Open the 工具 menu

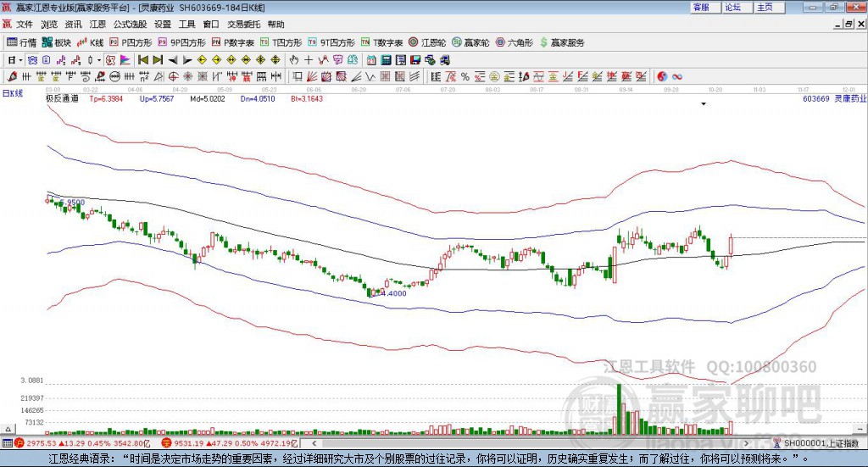(x=187, y=25)
